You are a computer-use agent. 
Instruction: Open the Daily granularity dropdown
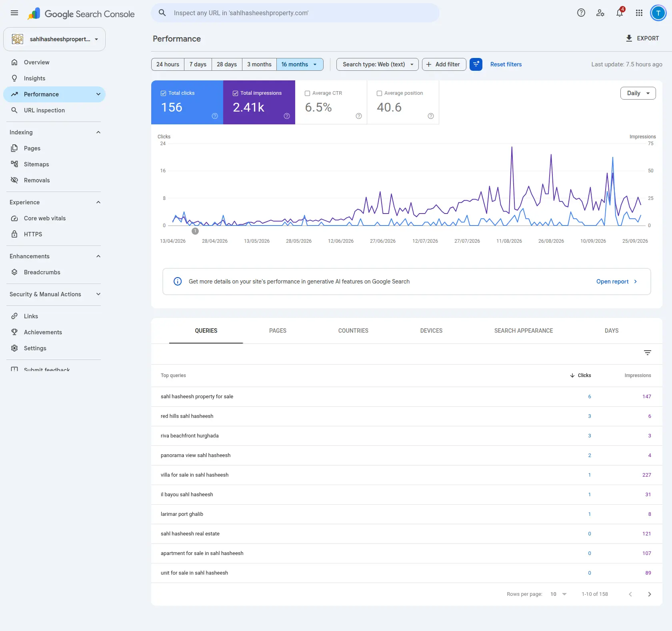638,93
